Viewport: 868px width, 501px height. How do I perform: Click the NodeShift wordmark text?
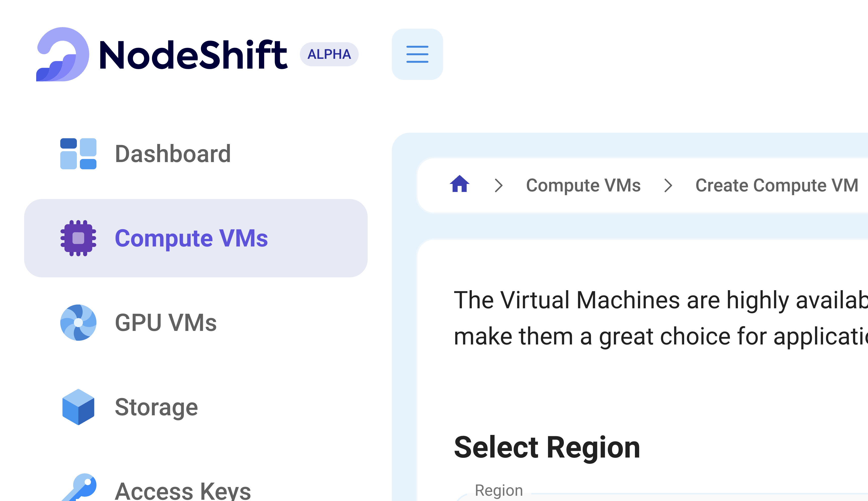point(193,54)
